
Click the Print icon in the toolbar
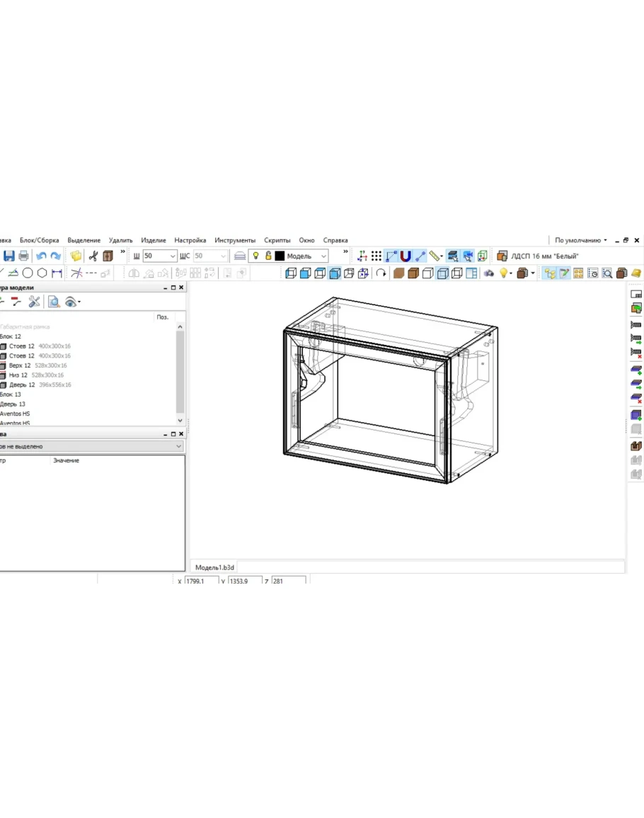[24, 256]
